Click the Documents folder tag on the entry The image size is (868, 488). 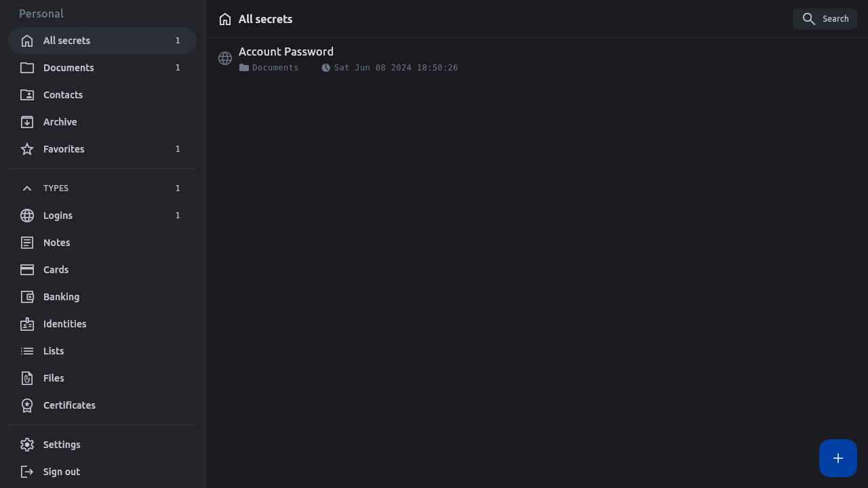[x=270, y=68]
